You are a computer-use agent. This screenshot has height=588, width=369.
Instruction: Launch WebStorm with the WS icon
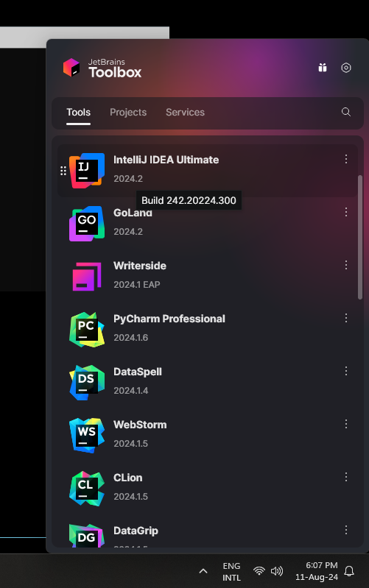point(87,436)
